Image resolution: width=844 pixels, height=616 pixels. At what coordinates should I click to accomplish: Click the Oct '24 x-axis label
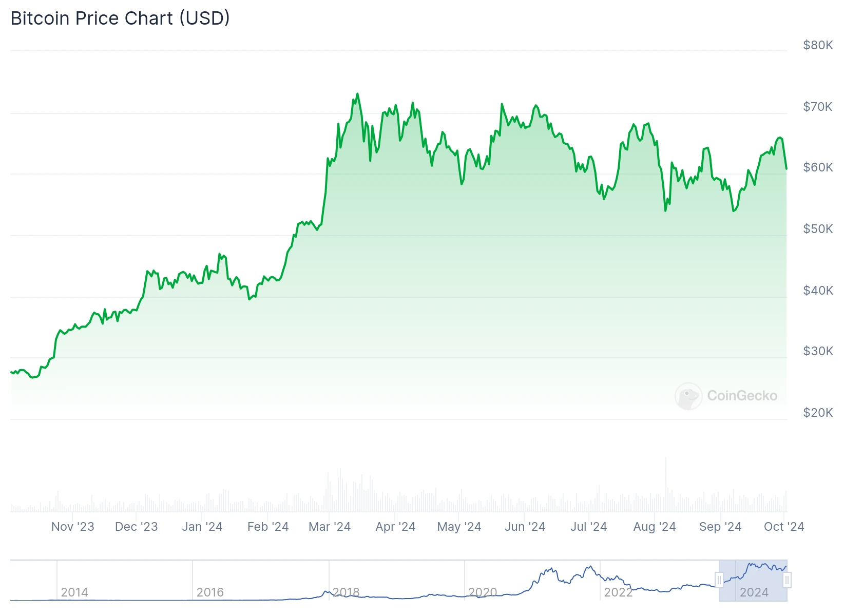783,527
